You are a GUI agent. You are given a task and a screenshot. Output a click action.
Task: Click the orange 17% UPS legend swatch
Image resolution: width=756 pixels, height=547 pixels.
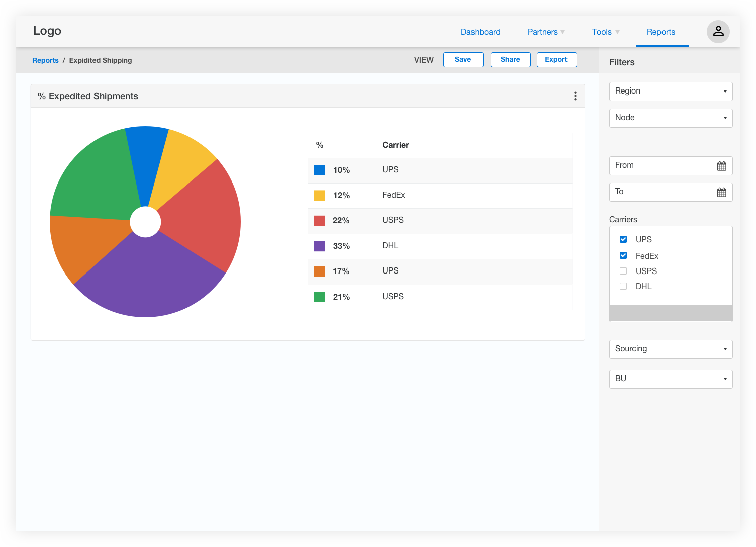319,271
